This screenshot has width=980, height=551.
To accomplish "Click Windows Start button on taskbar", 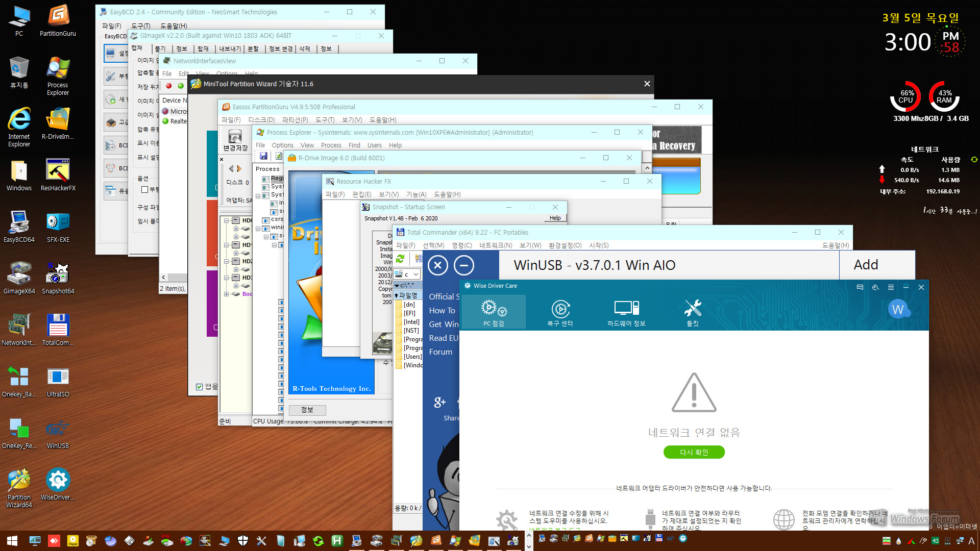I will [x=12, y=541].
